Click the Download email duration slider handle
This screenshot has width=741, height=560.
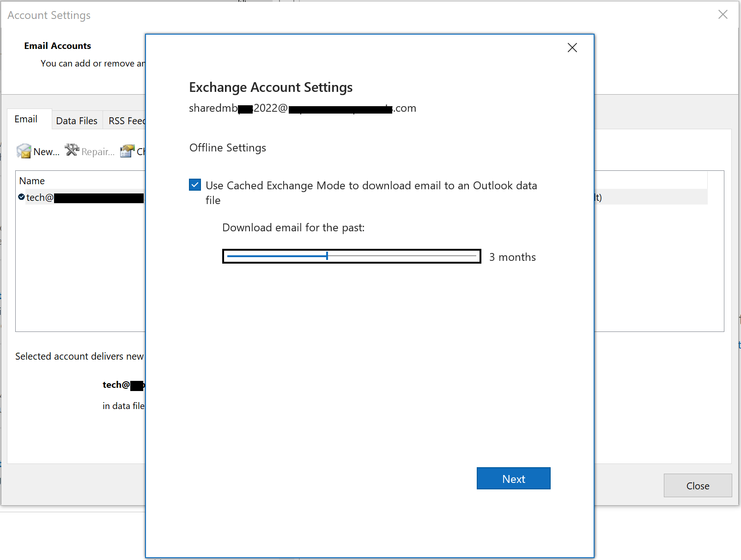click(327, 256)
